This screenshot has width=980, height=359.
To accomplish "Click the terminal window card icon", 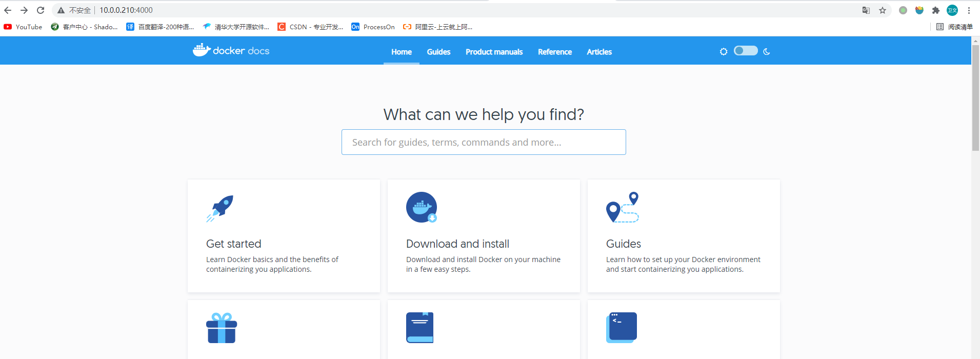I will [x=622, y=328].
